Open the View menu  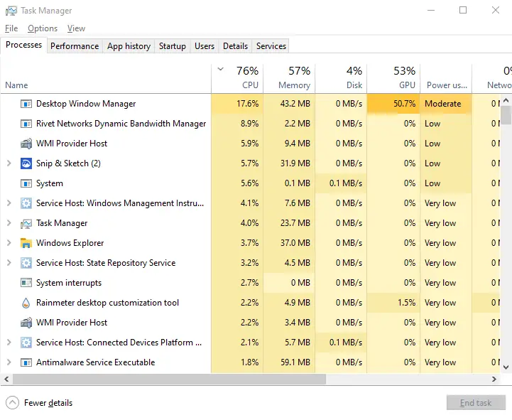pyautogui.click(x=76, y=28)
